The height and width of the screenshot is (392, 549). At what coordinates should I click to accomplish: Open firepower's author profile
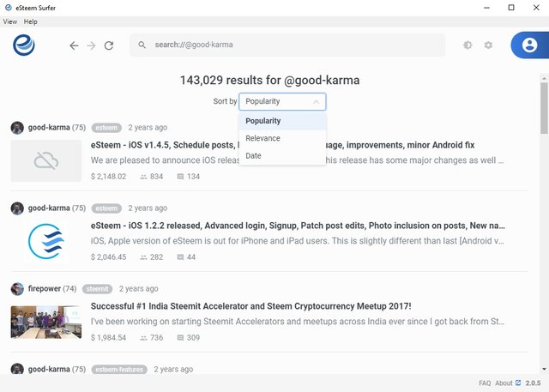43,289
